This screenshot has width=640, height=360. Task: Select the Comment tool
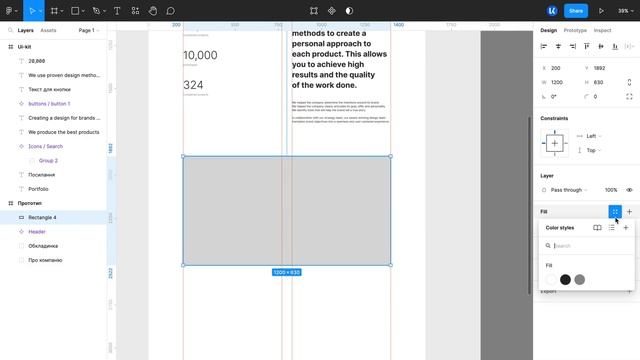pyautogui.click(x=170, y=11)
